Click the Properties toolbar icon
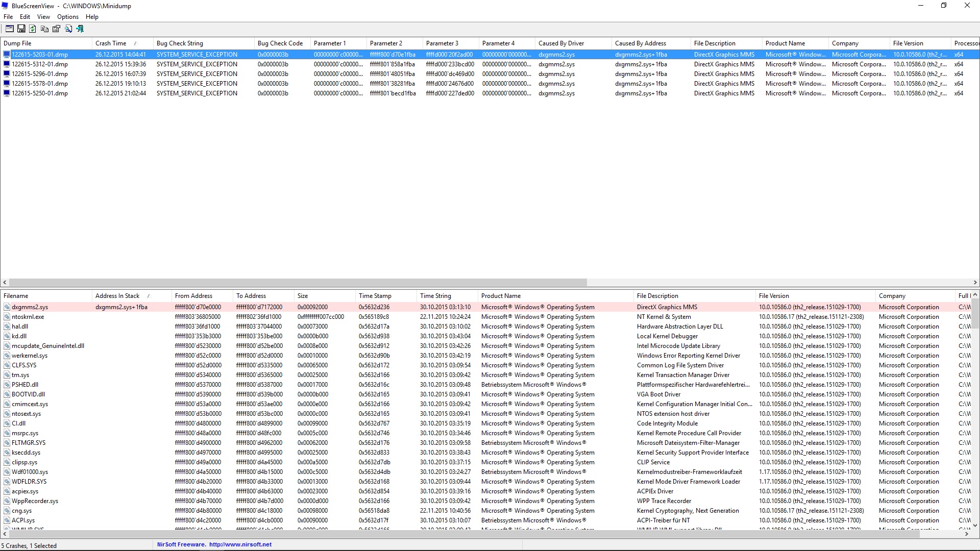 [56, 29]
